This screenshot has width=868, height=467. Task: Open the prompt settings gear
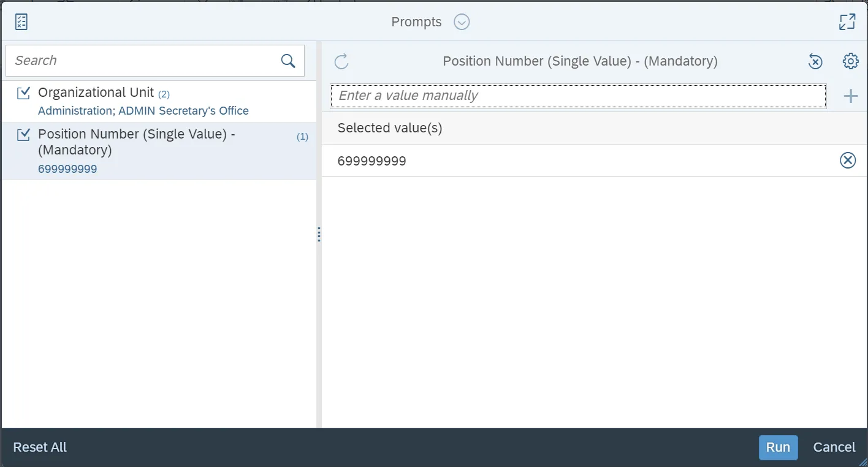(x=850, y=61)
